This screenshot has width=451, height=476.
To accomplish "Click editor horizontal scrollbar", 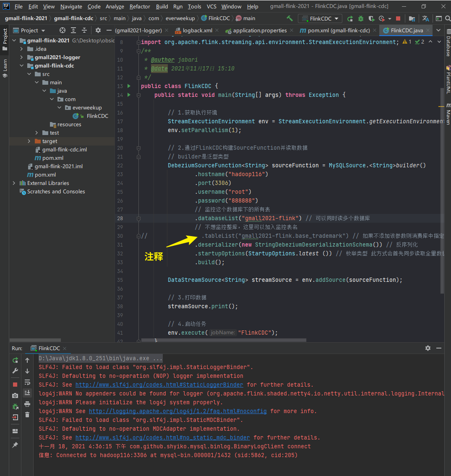I will pos(224,340).
